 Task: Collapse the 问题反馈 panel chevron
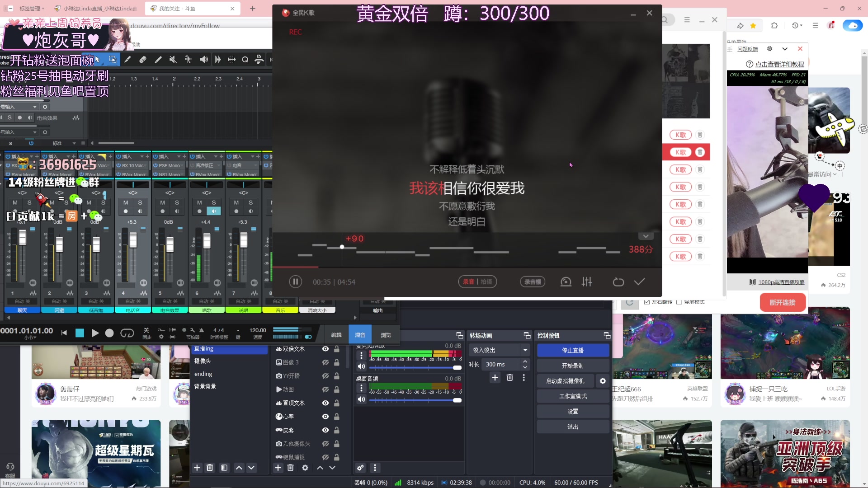pyautogui.click(x=785, y=49)
